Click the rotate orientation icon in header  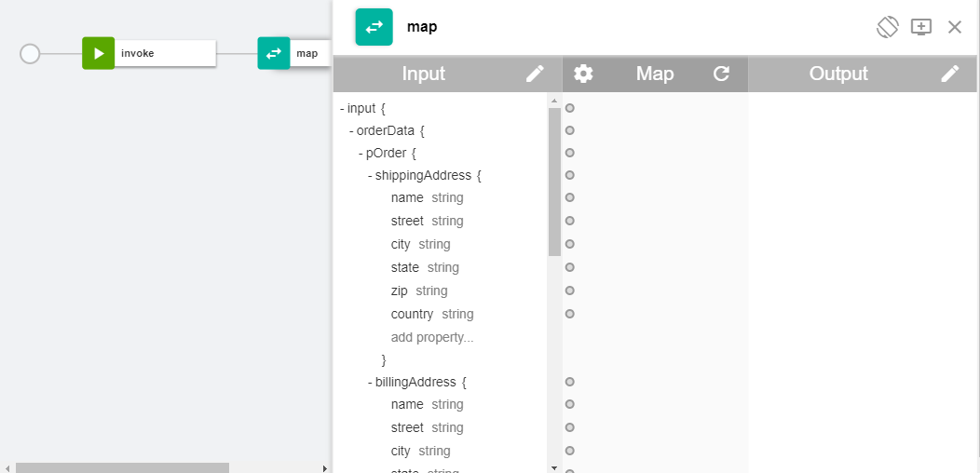pyautogui.click(x=887, y=27)
